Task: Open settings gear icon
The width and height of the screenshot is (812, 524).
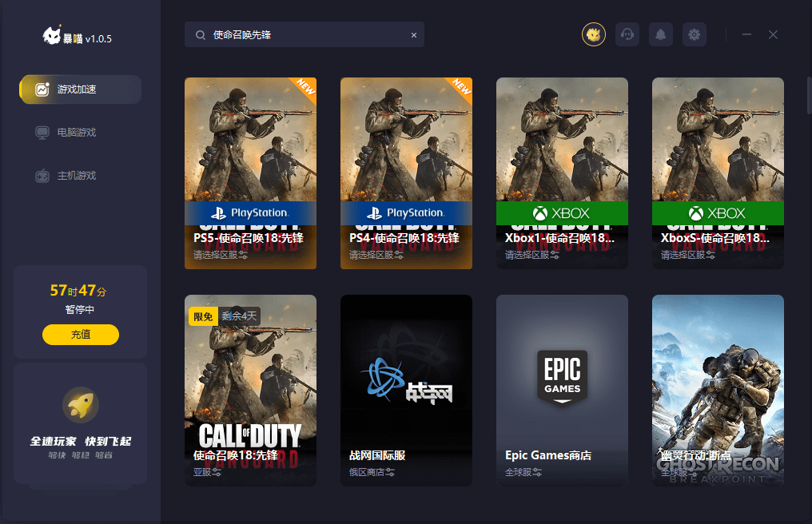Action: coord(695,34)
